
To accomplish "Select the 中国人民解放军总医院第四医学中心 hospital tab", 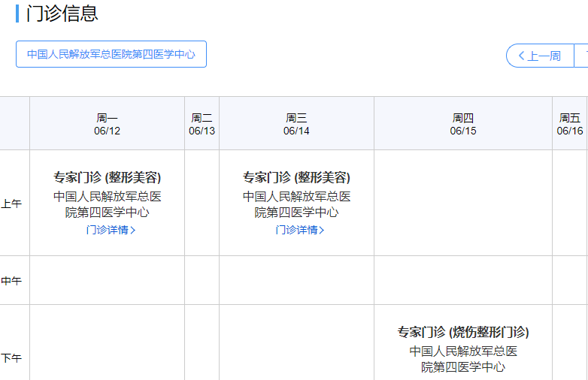I will point(111,54).
